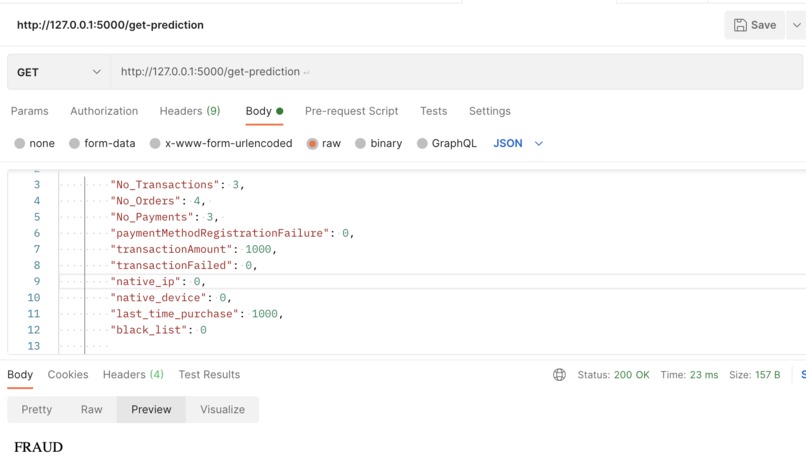Click the Save floppy disk icon
The image size is (806, 467).
pyautogui.click(x=740, y=25)
